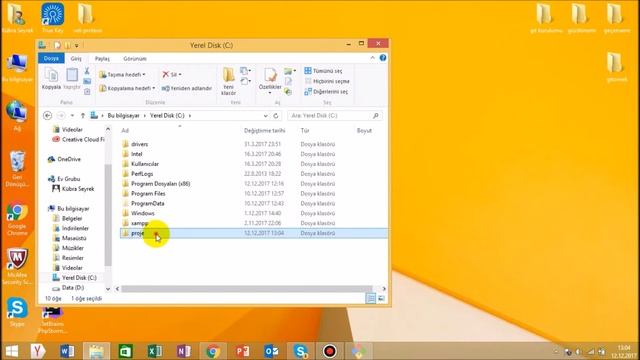640x360 pixels.
Task: Open McAfee Security desktop shortcut
Action: point(17,266)
